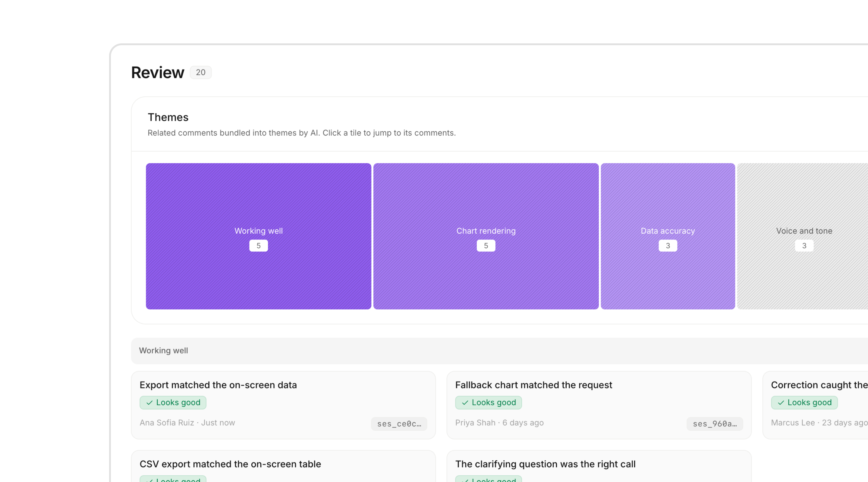Click Looks good badge on Fallback chart card
This screenshot has width=868, height=482.
click(489, 402)
